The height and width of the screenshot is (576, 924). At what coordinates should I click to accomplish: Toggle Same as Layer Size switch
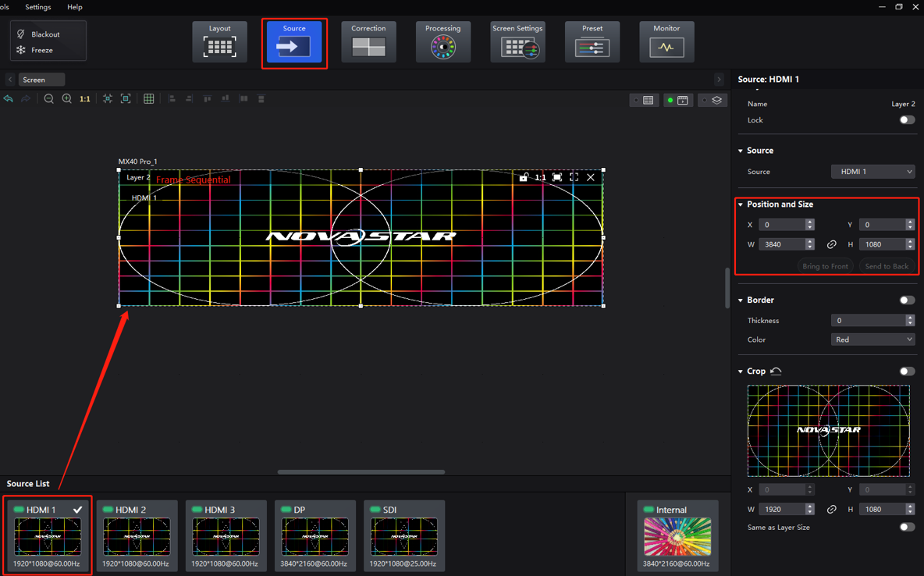pos(907,527)
